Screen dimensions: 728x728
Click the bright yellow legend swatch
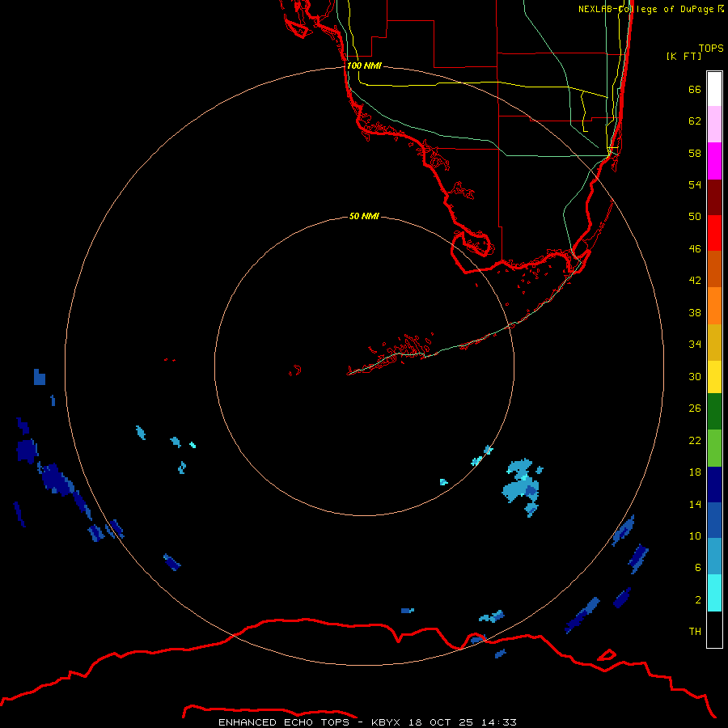[x=714, y=377]
